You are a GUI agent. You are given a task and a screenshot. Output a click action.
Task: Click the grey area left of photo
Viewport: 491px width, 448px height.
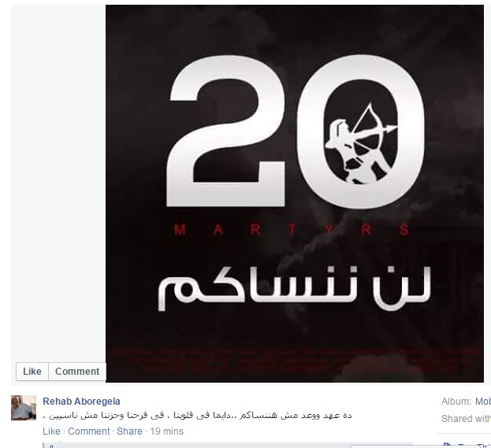(58, 181)
